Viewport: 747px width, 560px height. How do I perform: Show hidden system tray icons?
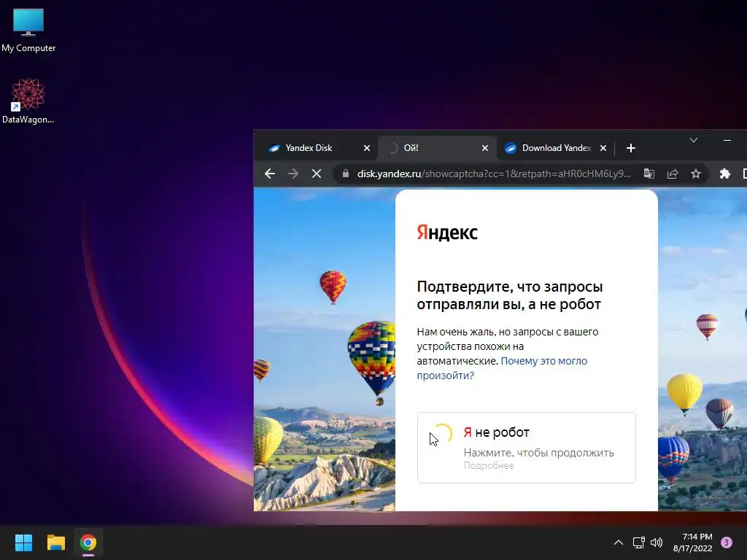click(x=619, y=542)
